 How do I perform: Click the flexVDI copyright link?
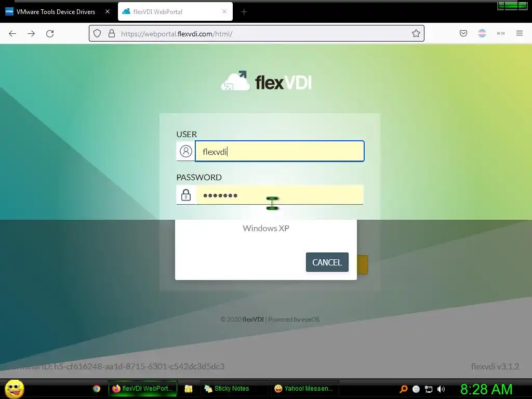pyautogui.click(x=253, y=320)
